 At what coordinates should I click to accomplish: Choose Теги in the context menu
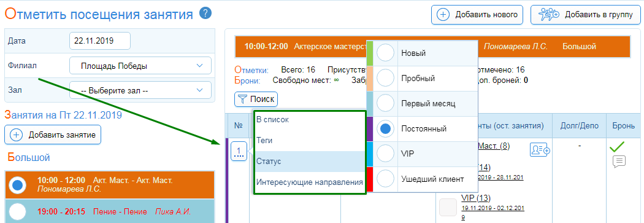(264, 140)
